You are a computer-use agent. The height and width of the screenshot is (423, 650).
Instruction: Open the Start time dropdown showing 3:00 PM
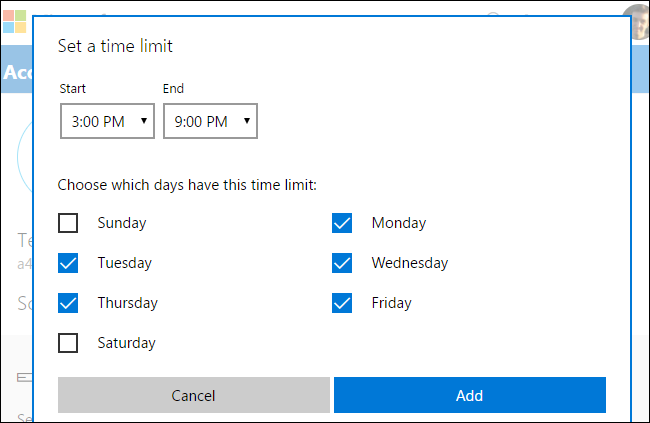pos(106,122)
